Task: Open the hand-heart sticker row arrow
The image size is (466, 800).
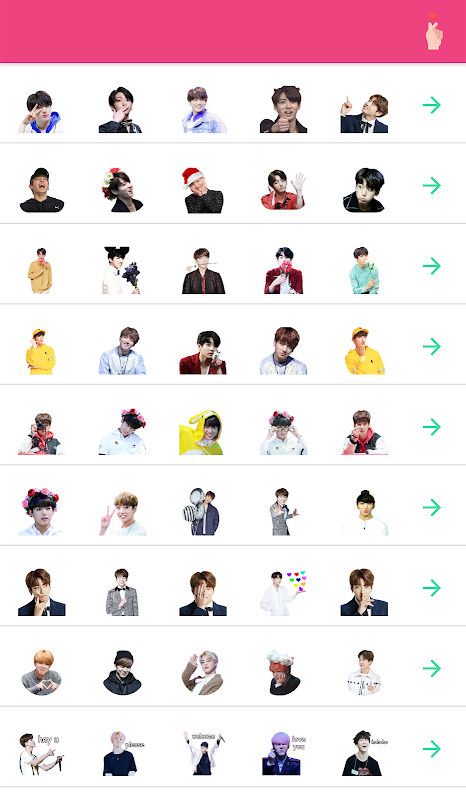Action: (432, 668)
